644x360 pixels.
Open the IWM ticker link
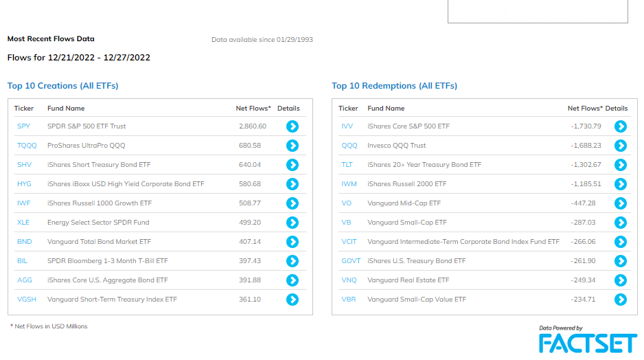point(349,184)
